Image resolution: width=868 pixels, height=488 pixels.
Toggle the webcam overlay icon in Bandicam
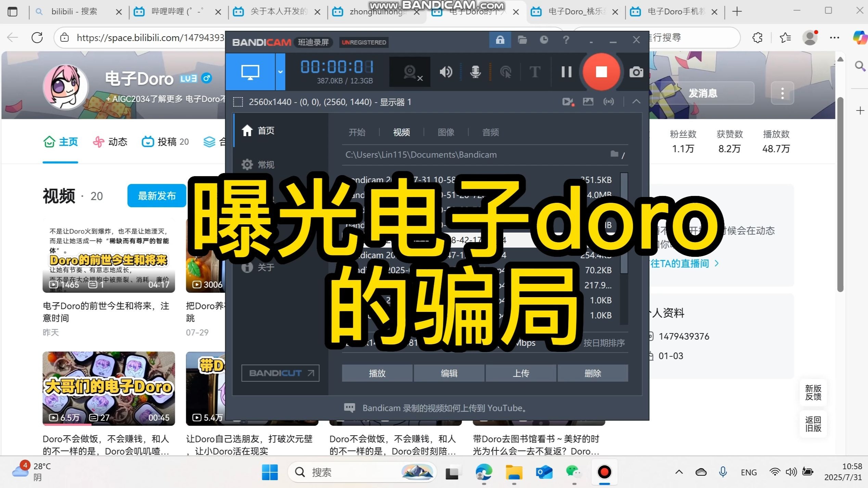pyautogui.click(x=410, y=72)
